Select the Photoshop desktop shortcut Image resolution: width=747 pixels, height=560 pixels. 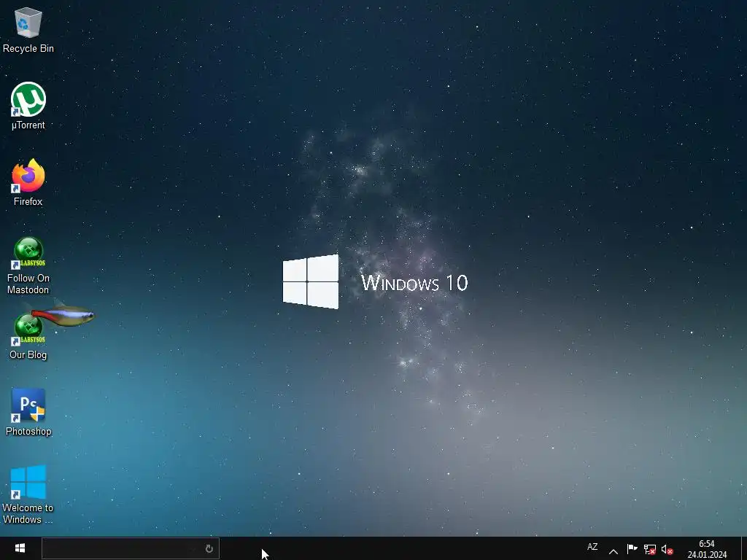(28, 413)
